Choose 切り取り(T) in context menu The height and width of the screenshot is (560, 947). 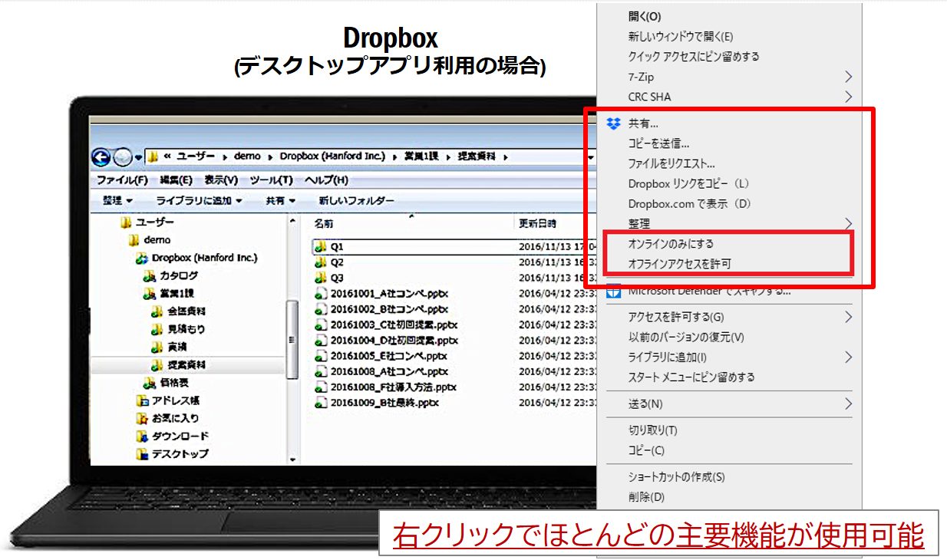652,430
